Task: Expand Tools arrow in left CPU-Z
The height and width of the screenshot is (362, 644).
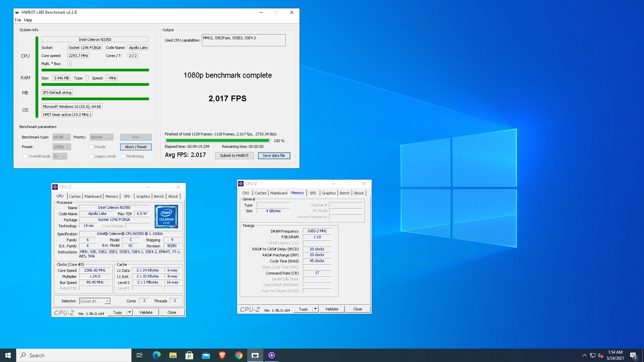Action: [129, 312]
